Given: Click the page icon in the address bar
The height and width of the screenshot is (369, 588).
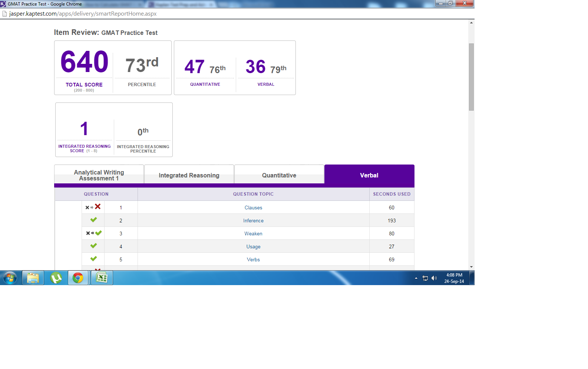Looking at the screenshot, I should (5, 14).
